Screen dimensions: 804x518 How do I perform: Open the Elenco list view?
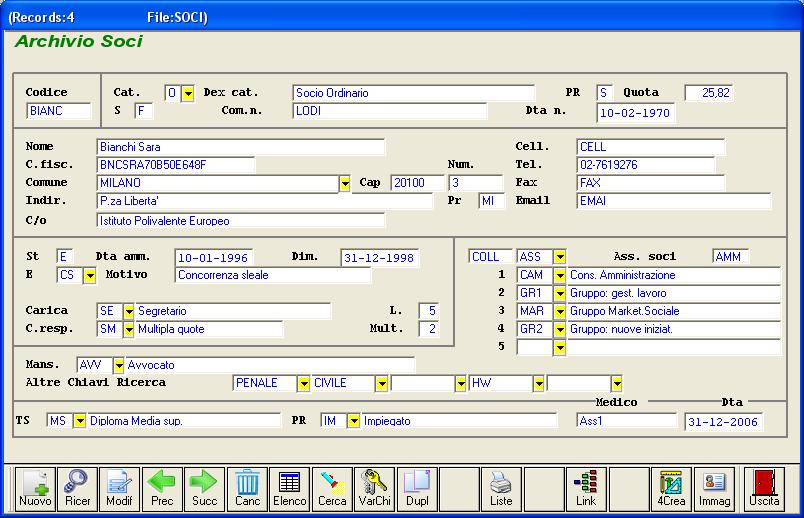point(289,488)
